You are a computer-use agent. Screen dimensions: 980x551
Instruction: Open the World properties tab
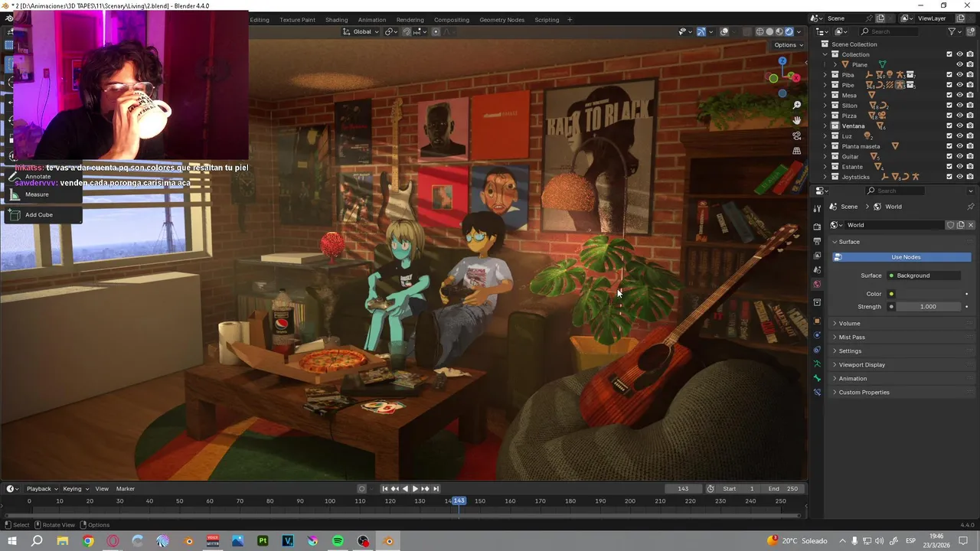coord(817,284)
